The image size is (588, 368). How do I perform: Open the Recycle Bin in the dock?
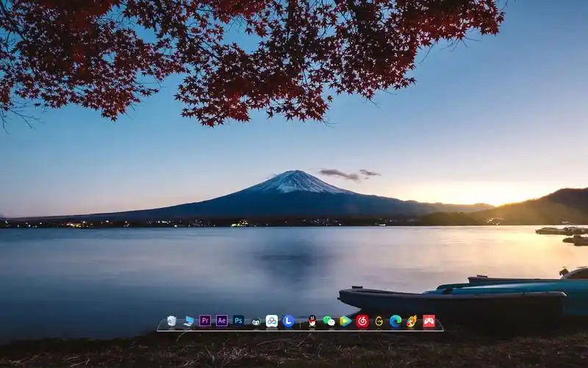[171, 321]
